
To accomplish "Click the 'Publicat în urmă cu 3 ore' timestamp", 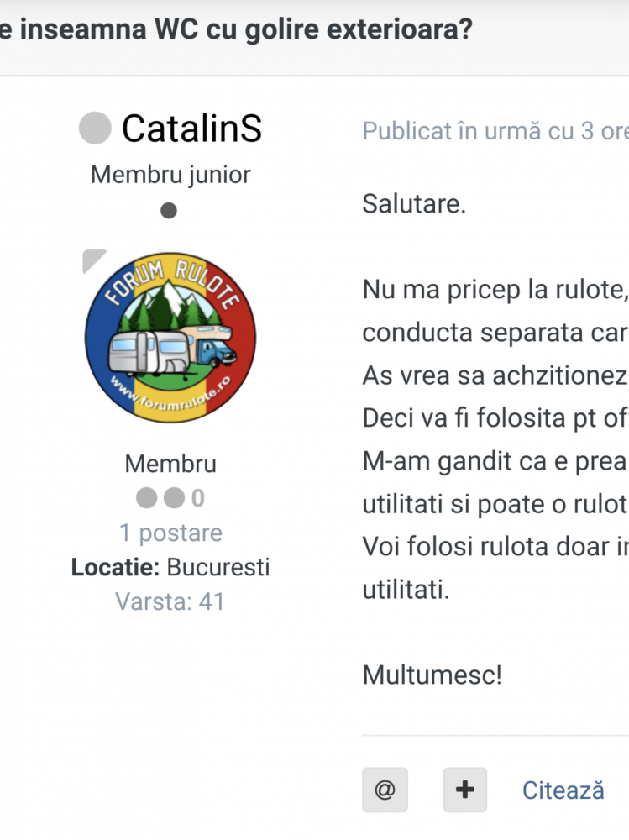I will click(495, 132).
